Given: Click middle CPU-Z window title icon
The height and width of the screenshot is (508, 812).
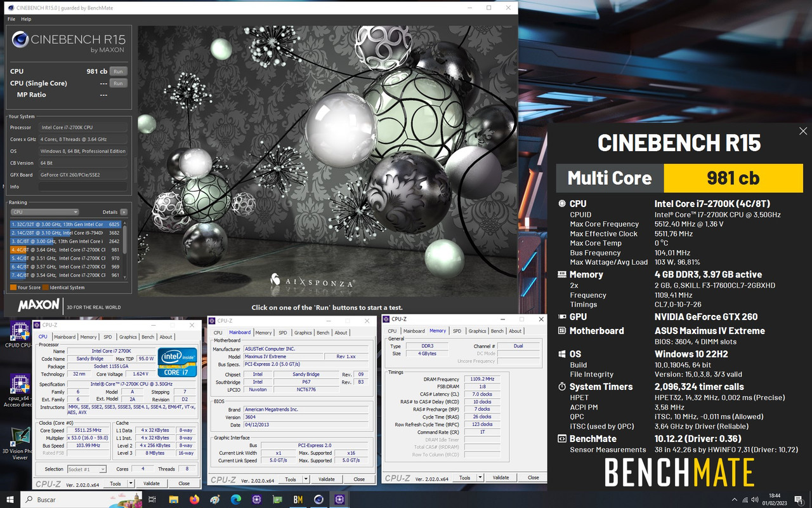Looking at the screenshot, I should (212, 321).
